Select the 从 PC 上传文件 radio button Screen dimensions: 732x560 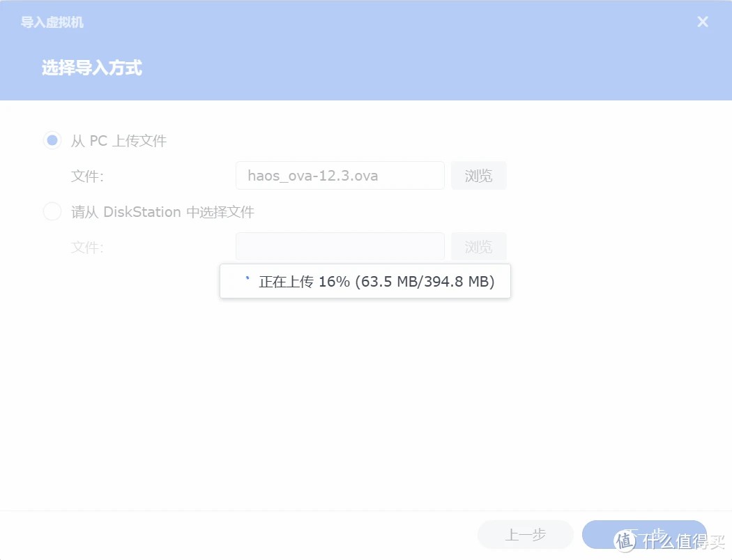tap(52, 140)
